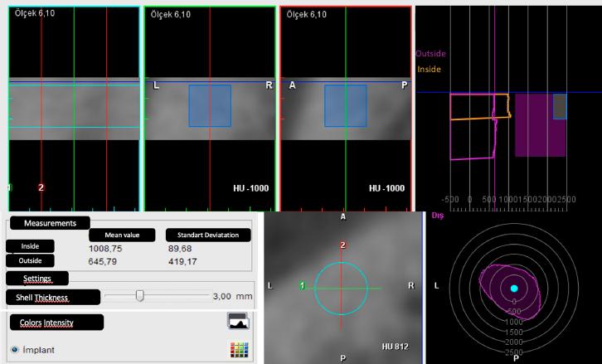Screen dimensions: 602x364
Task: Select the Outside row label
Action: 30,260
